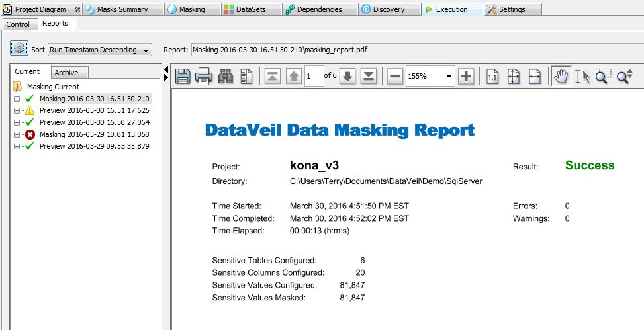Jump to the last page button
644x330 pixels.
click(369, 76)
